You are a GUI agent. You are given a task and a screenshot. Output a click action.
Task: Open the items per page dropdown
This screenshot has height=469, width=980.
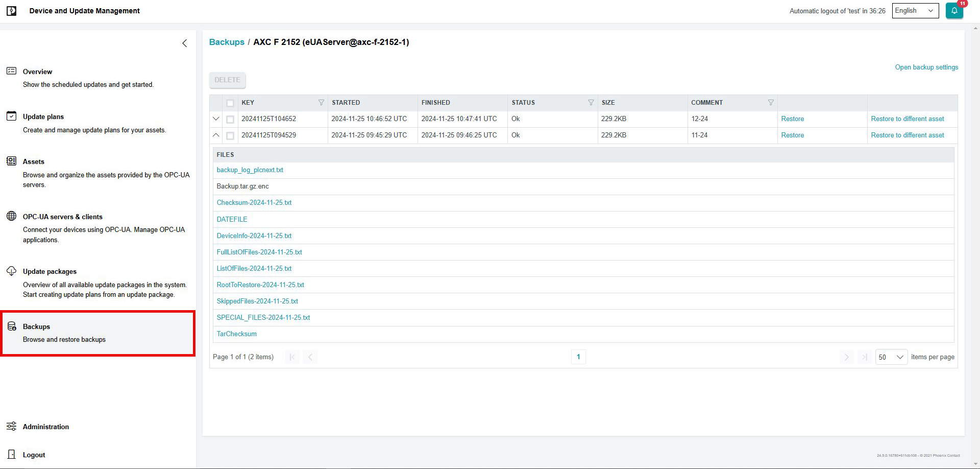point(891,357)
